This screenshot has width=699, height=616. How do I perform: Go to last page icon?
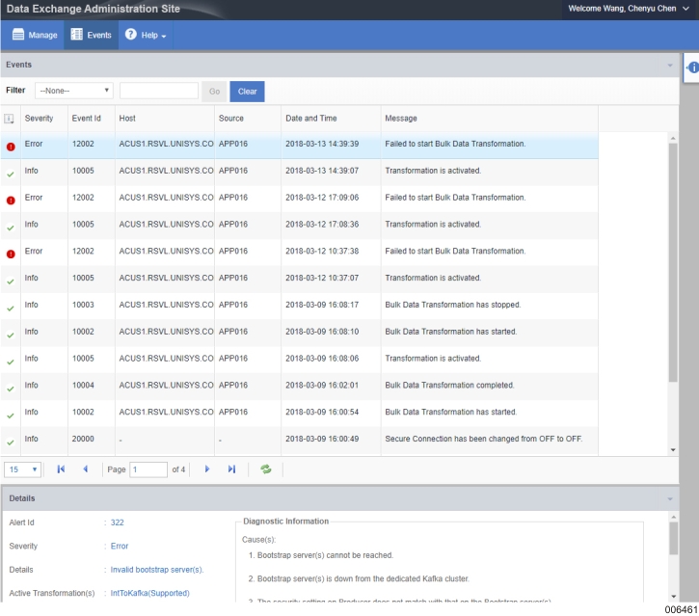coord(231,469)
